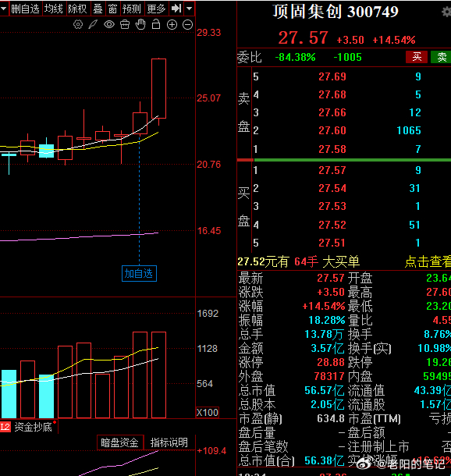Select buy level 4 price 27.52
Screen dimensions: 451x476
[x=332, y=225]
